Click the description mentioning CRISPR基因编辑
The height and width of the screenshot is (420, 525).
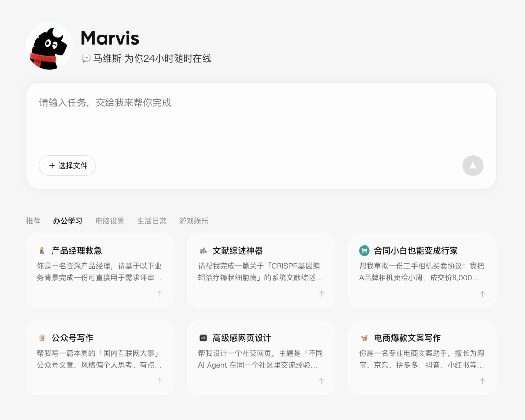pos(261,272)
